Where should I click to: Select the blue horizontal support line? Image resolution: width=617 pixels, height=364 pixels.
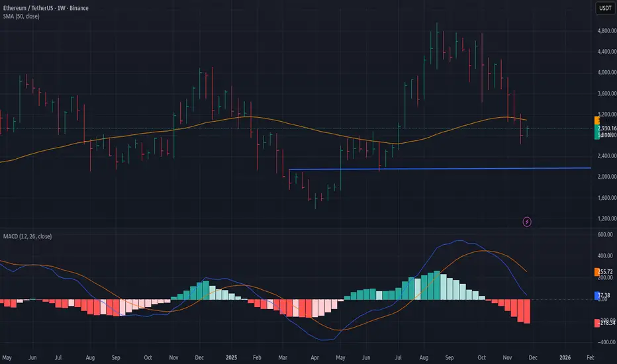tap(440, 169)
